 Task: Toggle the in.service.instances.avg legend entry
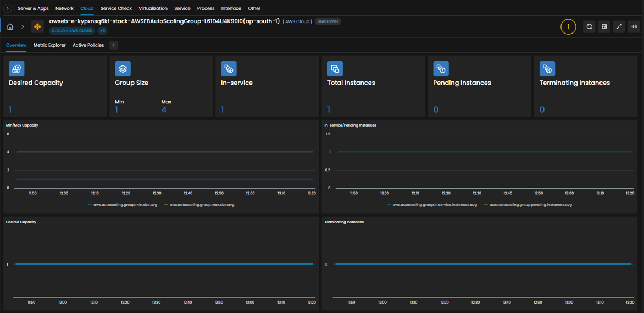[432, 204]
